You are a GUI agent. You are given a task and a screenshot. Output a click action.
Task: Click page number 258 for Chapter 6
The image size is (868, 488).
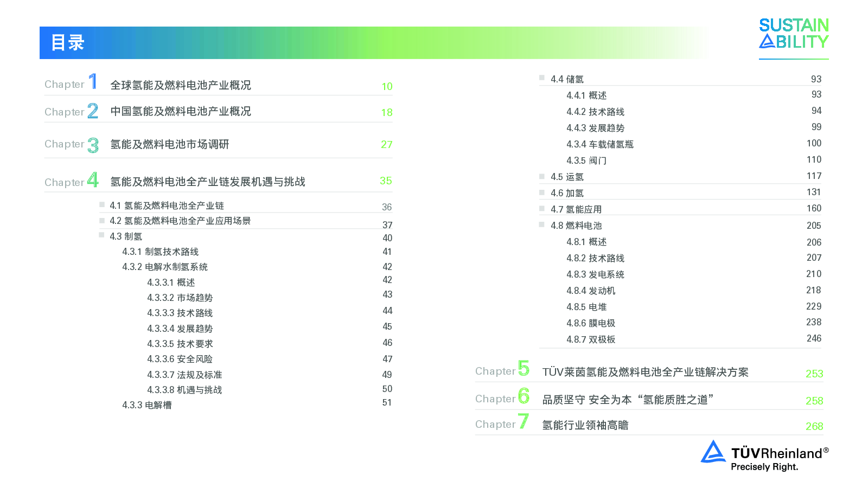pyautogui.click(x=814, y=401)
